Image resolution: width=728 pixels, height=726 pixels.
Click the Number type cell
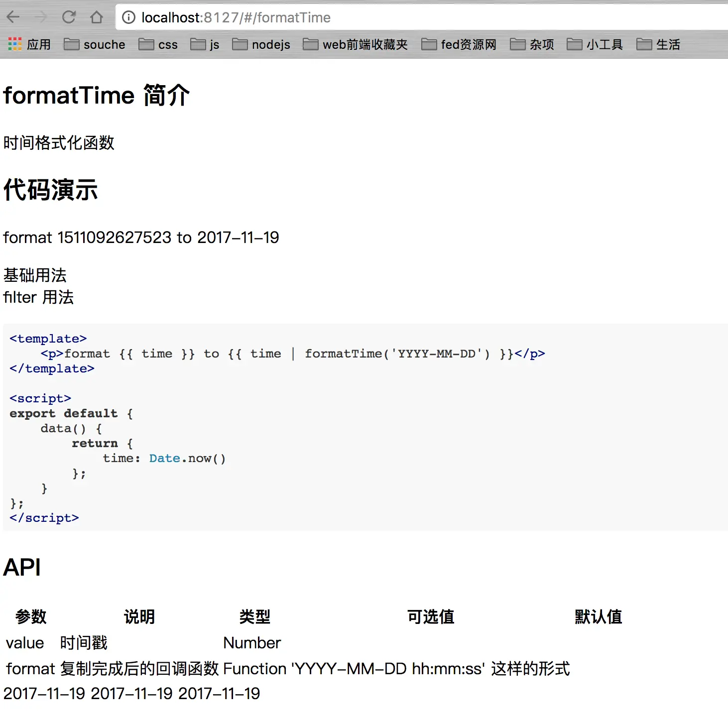[252, 643]
